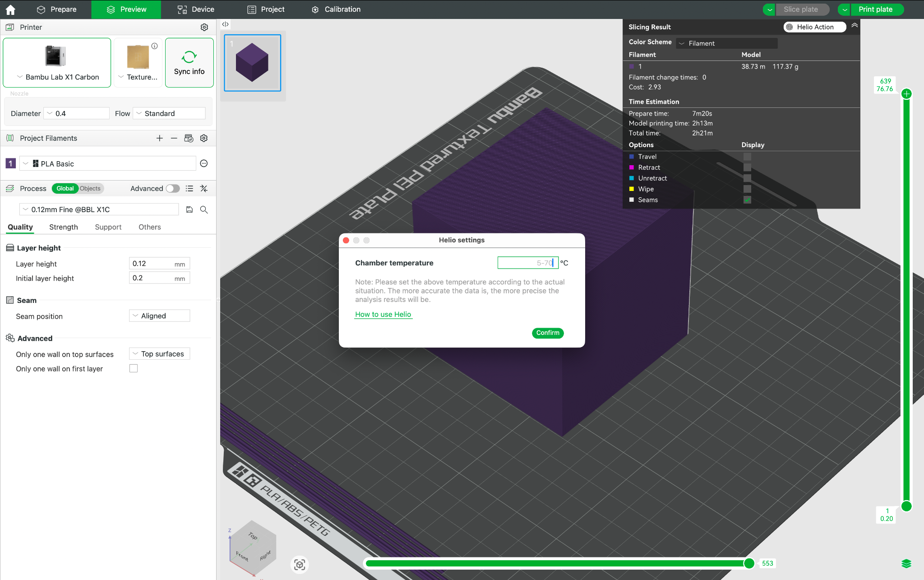Switch to the Calibration tab

(x=336, y=9)
